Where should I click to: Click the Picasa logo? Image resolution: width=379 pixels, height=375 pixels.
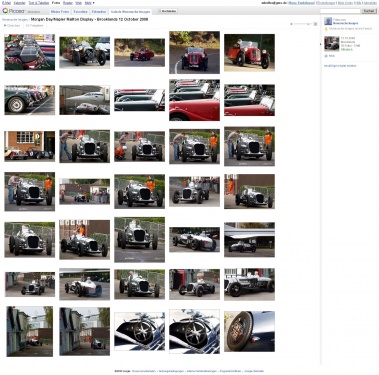coord(14,11)
